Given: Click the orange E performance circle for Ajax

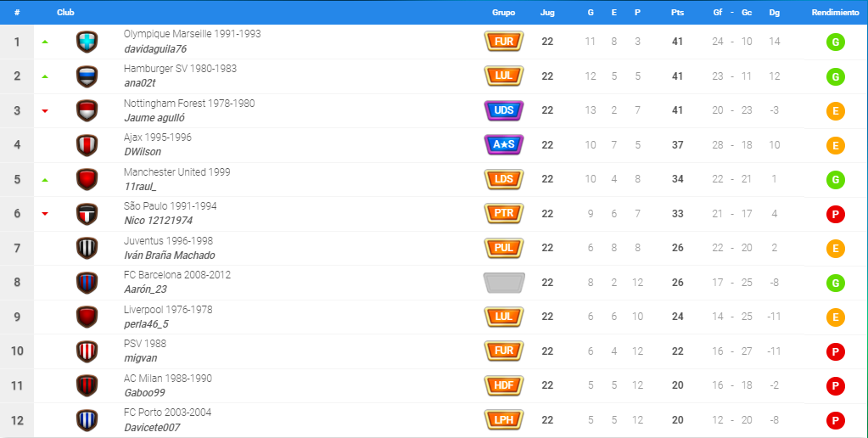Looking at the screenshot, I should tap(836, 145).
